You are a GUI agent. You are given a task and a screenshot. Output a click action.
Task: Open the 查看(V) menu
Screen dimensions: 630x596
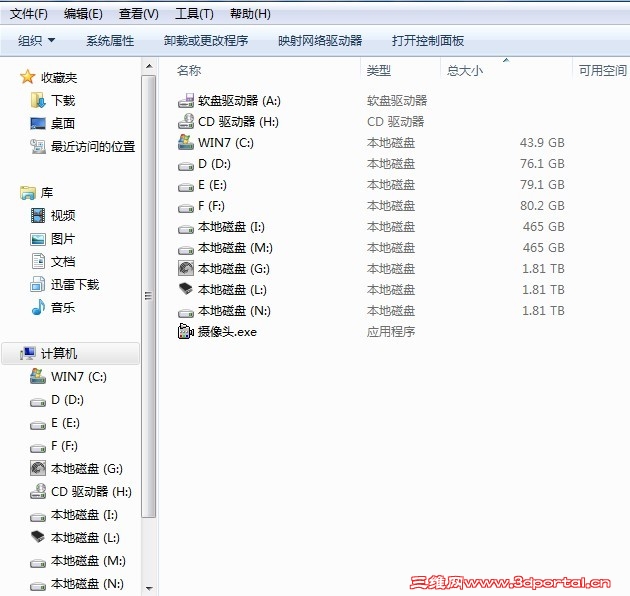click(x=139, y=14)
